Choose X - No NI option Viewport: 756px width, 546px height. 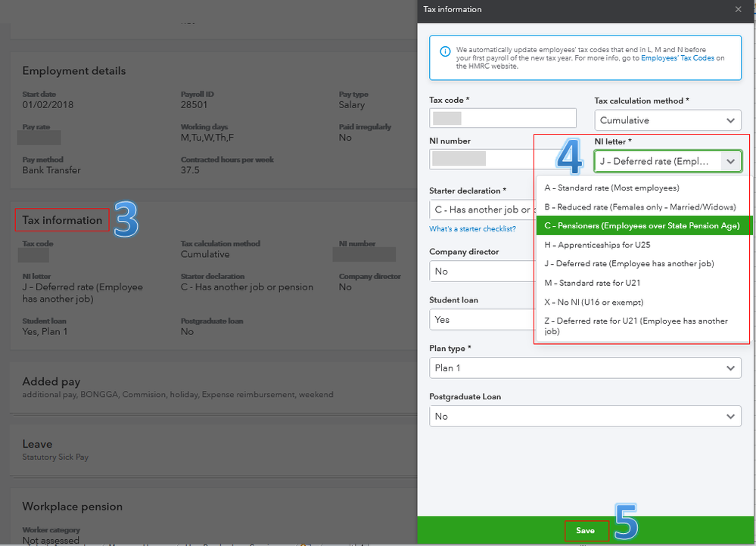(642, 302)
